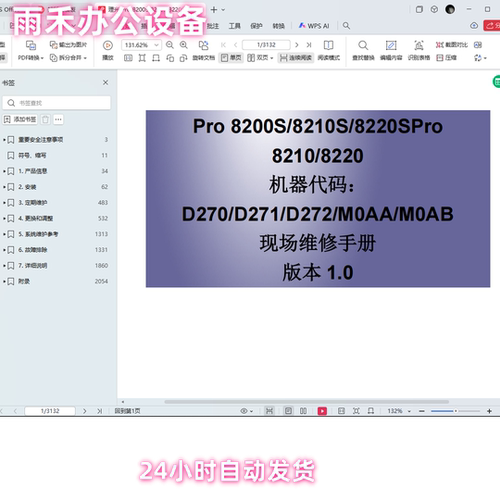This screenshot has width=500, height=500.
Task: Click the 查找替换 find and replace icon
Action: 363,45
